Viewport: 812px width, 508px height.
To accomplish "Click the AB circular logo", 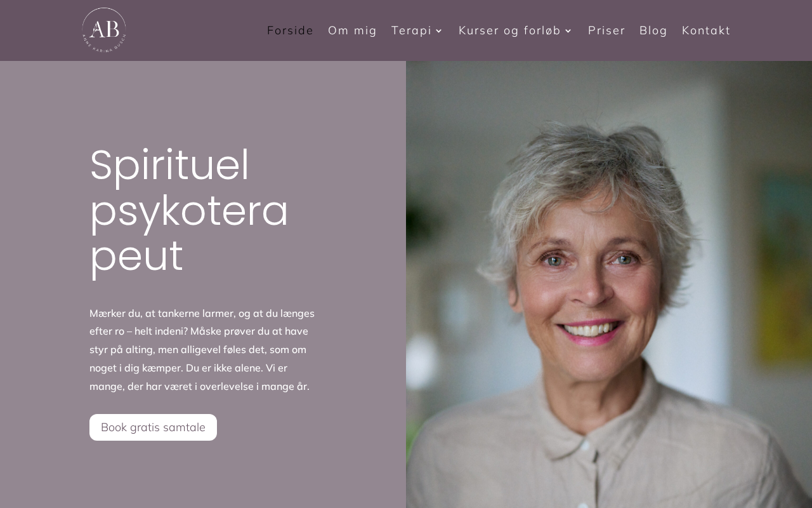I will pyautogui.click(x=104, y=30).
